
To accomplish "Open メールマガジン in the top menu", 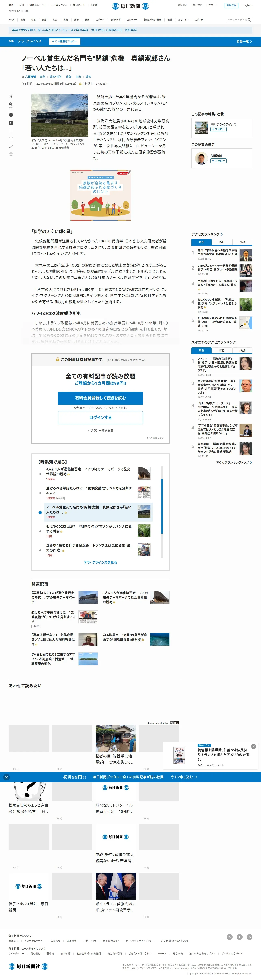I will (59, 5).
